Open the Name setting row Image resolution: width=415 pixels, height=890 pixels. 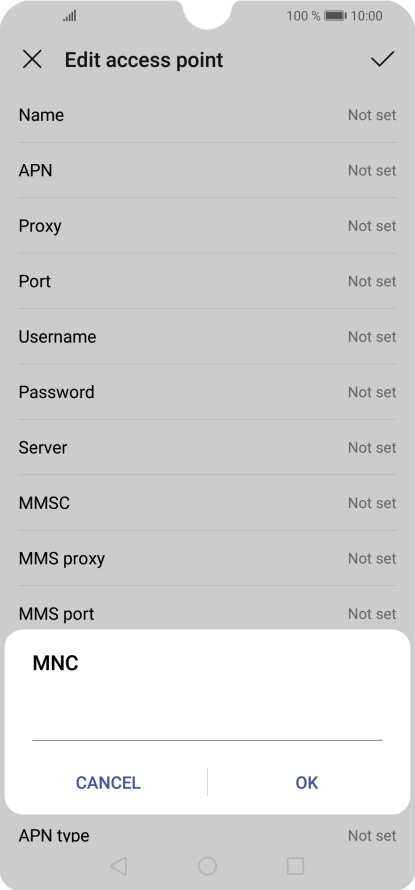pos(207,115)
